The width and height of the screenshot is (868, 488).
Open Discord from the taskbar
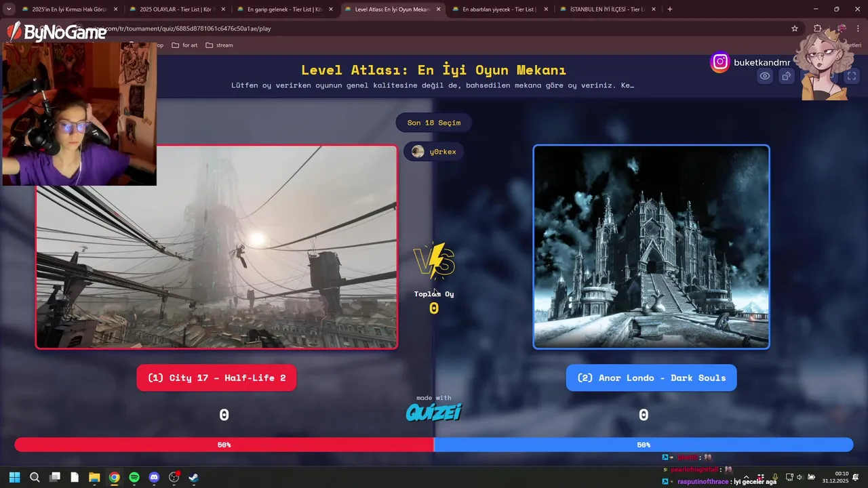click(154, 477)
